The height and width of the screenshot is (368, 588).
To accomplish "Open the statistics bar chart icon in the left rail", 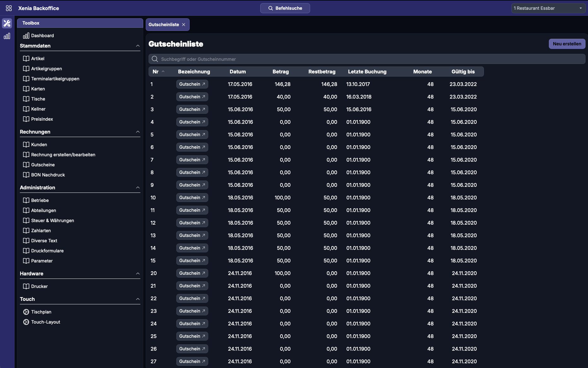I will [7, 36].
